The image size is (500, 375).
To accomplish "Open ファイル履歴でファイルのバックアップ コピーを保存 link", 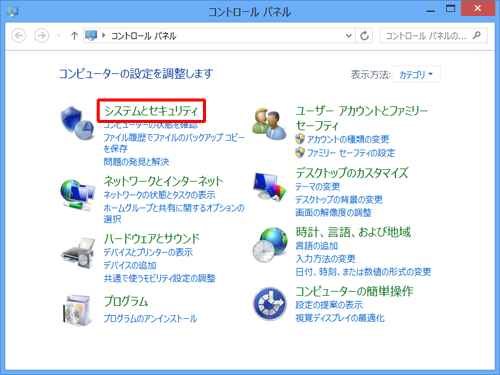I will (174, 143).
